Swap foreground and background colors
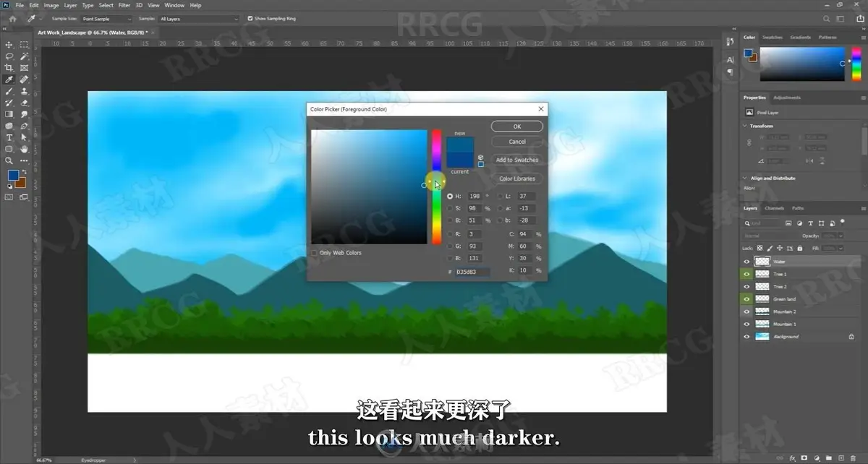Screen dimensions: 868x464 click(x=25, y=171)
